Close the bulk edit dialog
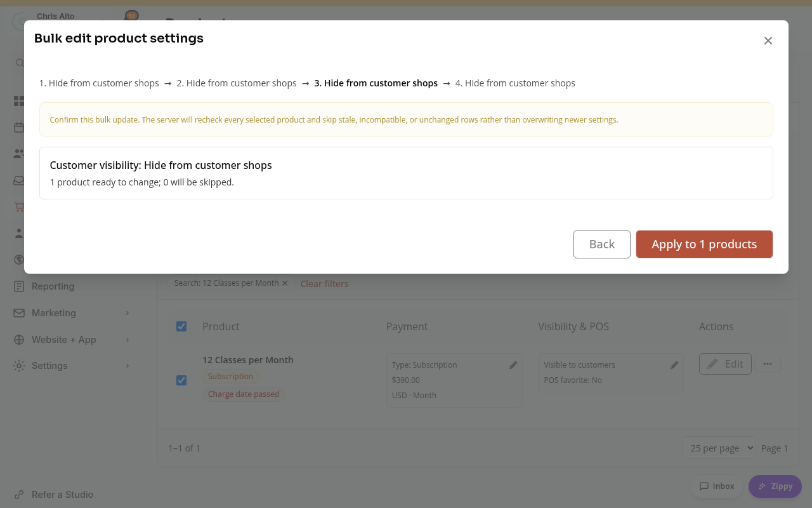This screenshot has height=508, width=812. pos(768,41)
